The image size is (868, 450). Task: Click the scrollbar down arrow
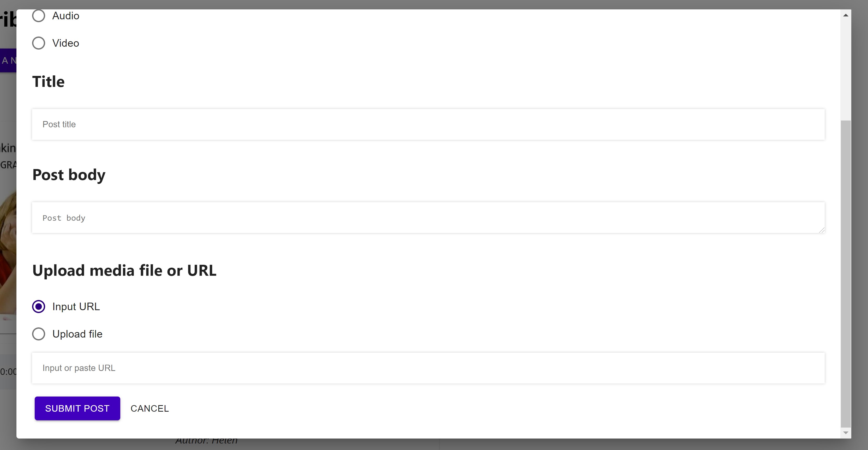(x=846, y=433)
